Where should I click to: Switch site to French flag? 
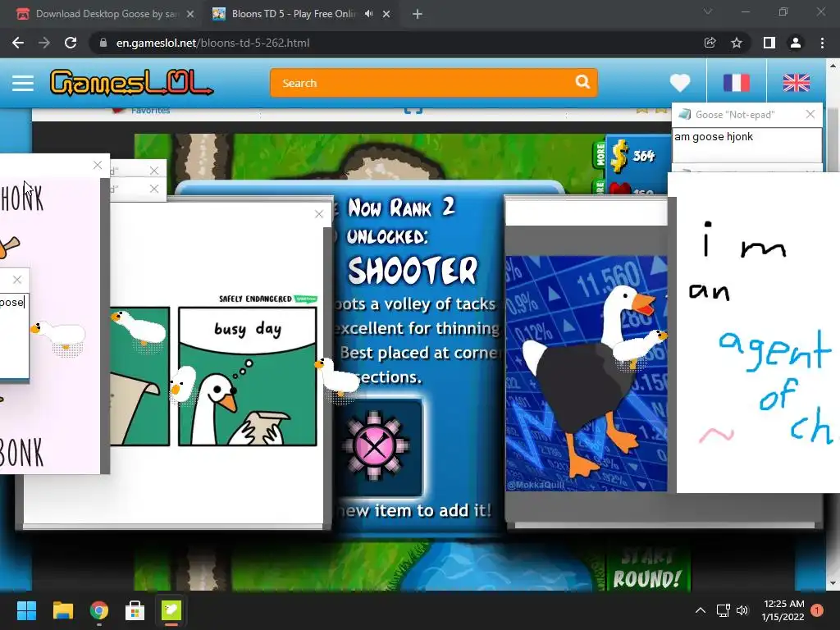[737, 83]
